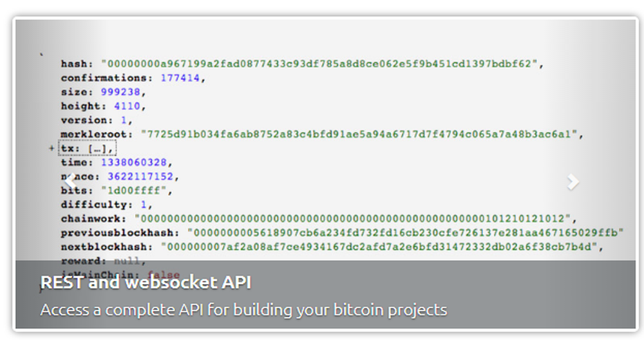Advance to the next carousel slide
This screenshot has width=644, height=340.
(573, 182)
